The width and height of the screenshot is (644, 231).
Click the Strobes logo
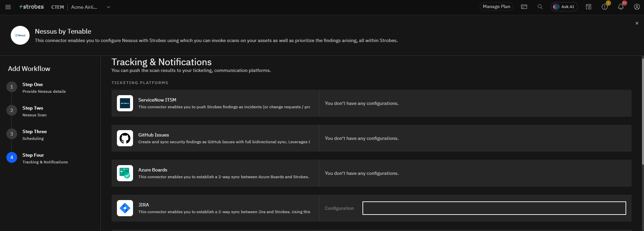coord(32,7)
